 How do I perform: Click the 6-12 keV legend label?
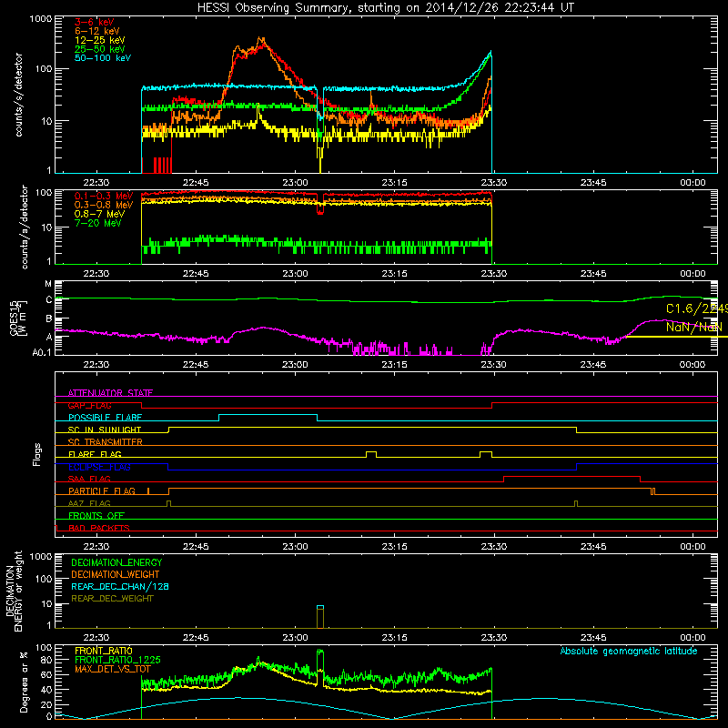tap(97, 31)
